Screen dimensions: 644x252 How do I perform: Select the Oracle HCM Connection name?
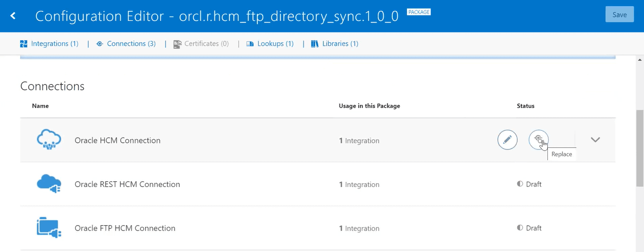[117, 140]
